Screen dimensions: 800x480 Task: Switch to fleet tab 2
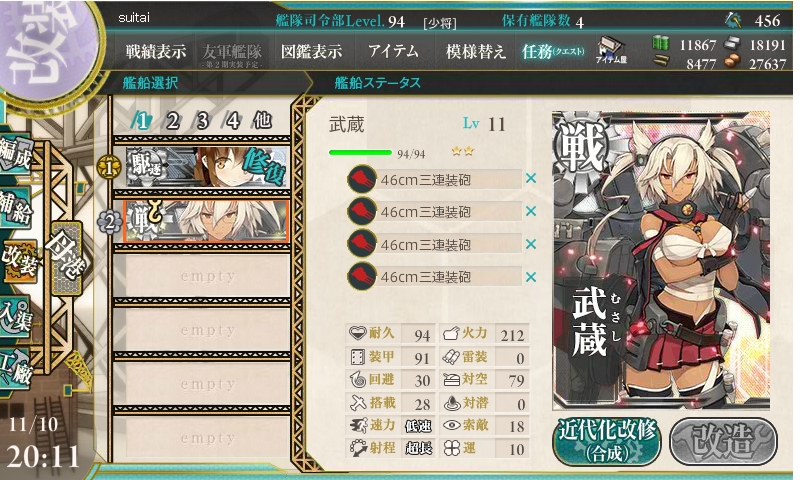pos(172,121)
